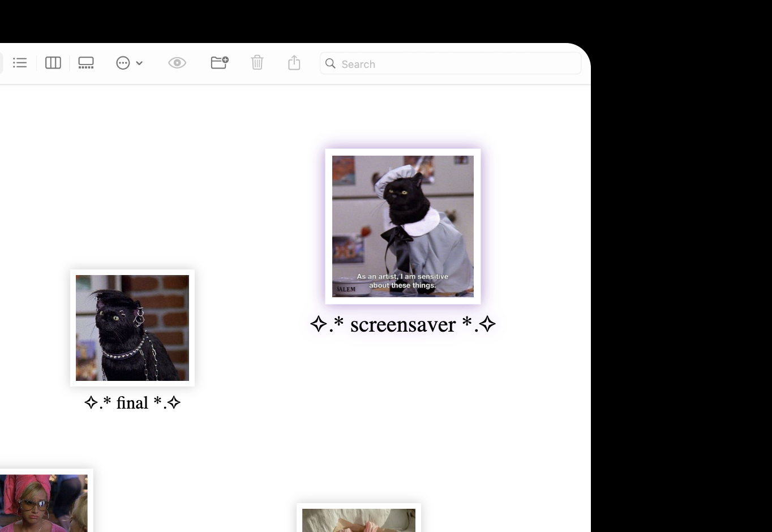Select the chef-hat cat thumbnail labeled screensaver
Screen dimensions: 772x532
(403, 226)
